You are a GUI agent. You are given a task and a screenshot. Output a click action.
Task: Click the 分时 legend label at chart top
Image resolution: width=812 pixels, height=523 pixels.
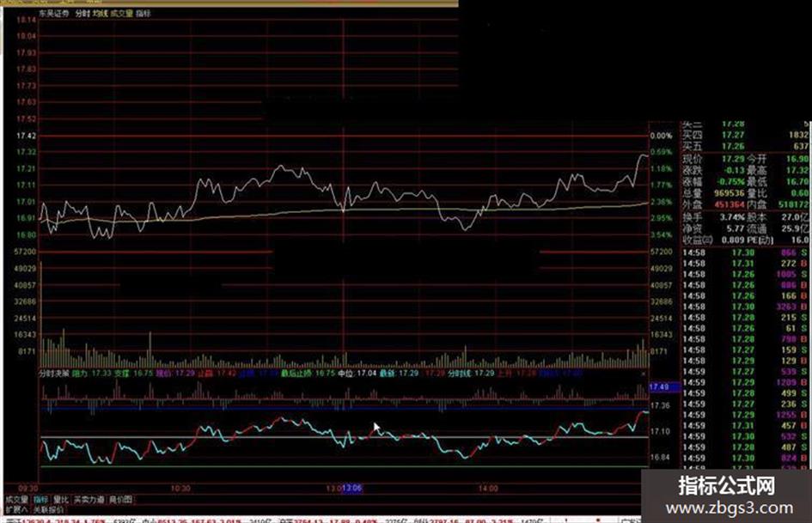pos(82,14)
